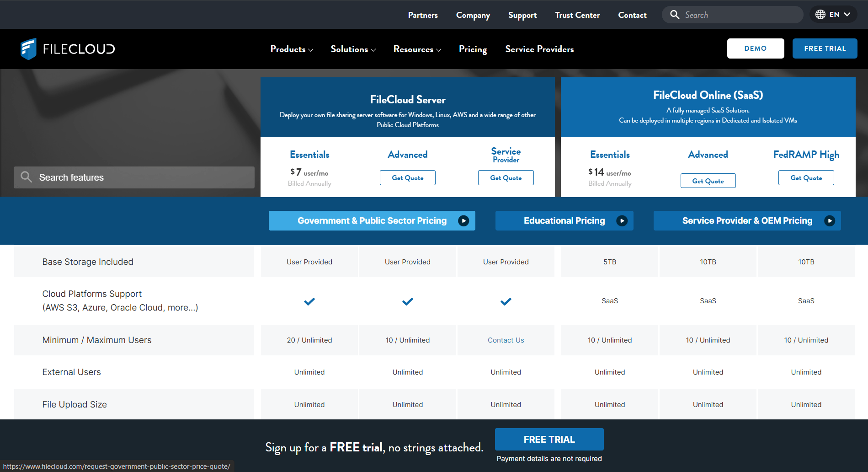Click the External Users row label
This screenshot has height=472, width=868.
[x=72, y=372]
